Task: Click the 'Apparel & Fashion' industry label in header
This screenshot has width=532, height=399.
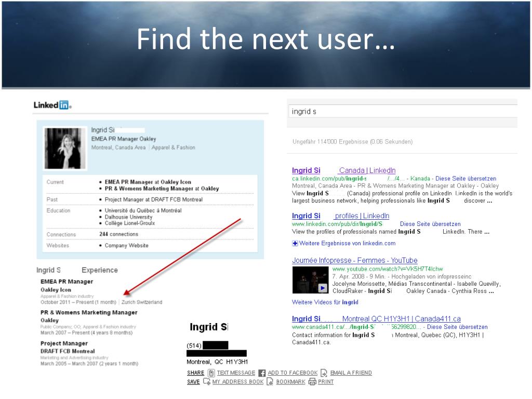Action: (x=174, y=148)
